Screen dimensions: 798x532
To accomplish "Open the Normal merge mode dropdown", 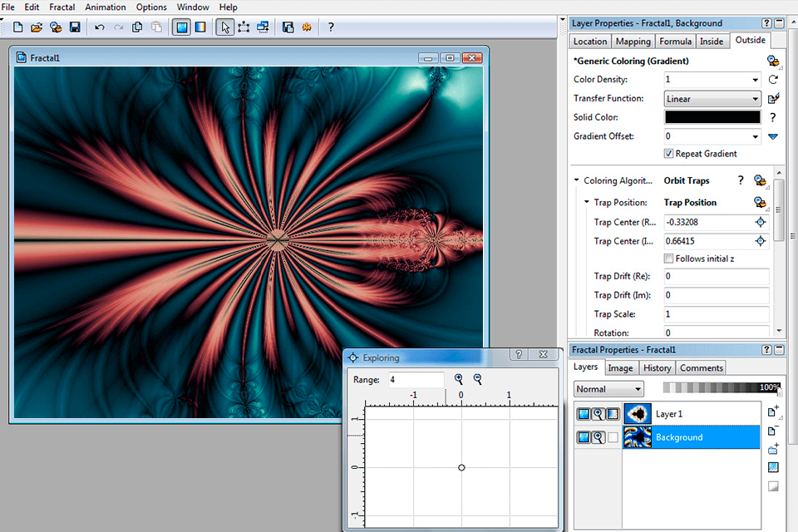I will coord(608,389).
